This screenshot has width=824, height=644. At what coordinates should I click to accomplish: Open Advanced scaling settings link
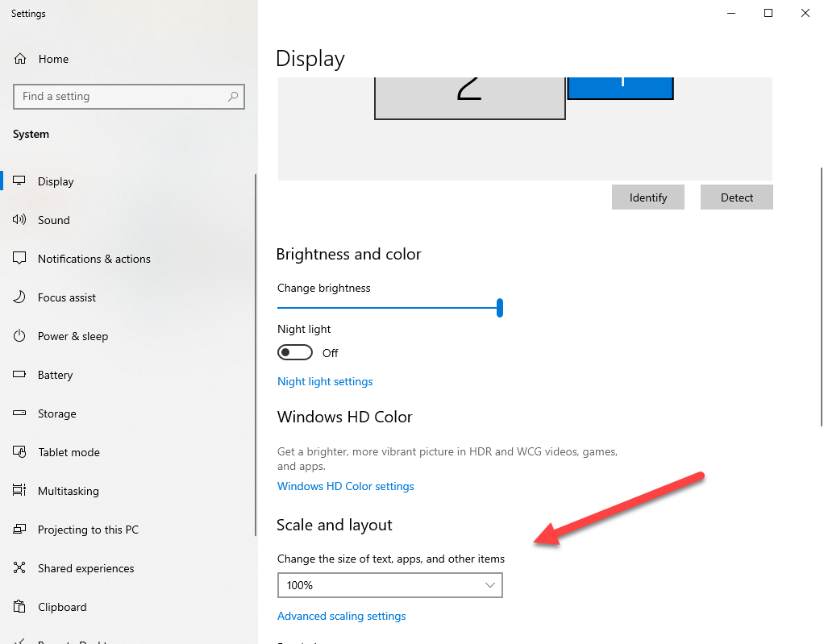coord(342,616)
